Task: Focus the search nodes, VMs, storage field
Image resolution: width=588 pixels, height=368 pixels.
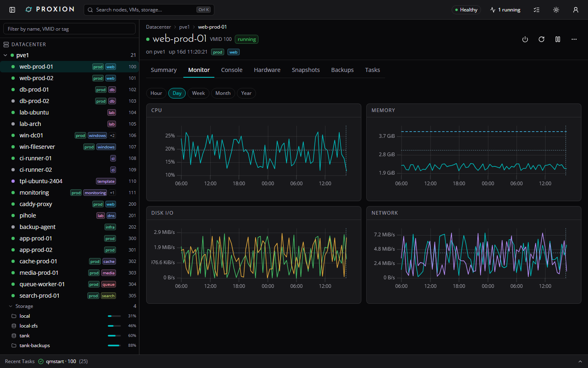Action: click(x=149, y=10)
